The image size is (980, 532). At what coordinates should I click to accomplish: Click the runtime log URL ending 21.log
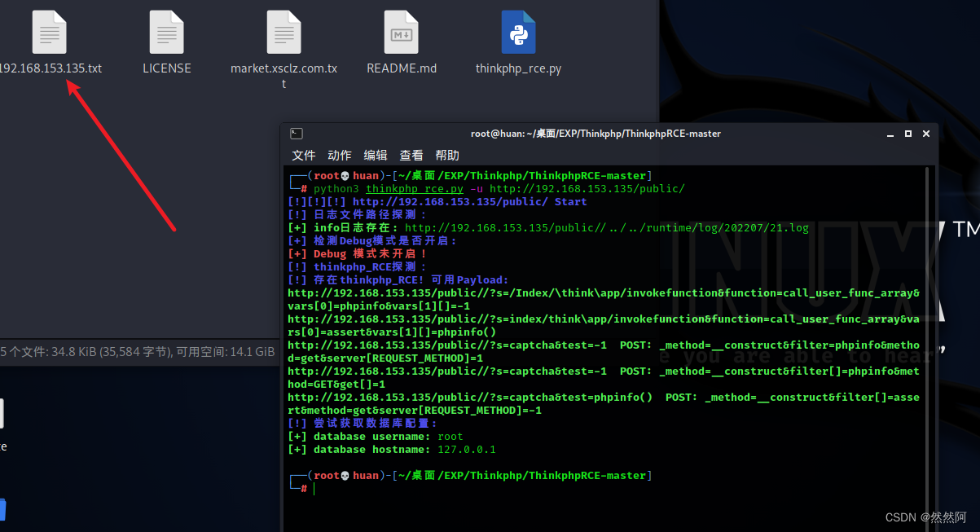pyautogui.click(x=607, y=228)
